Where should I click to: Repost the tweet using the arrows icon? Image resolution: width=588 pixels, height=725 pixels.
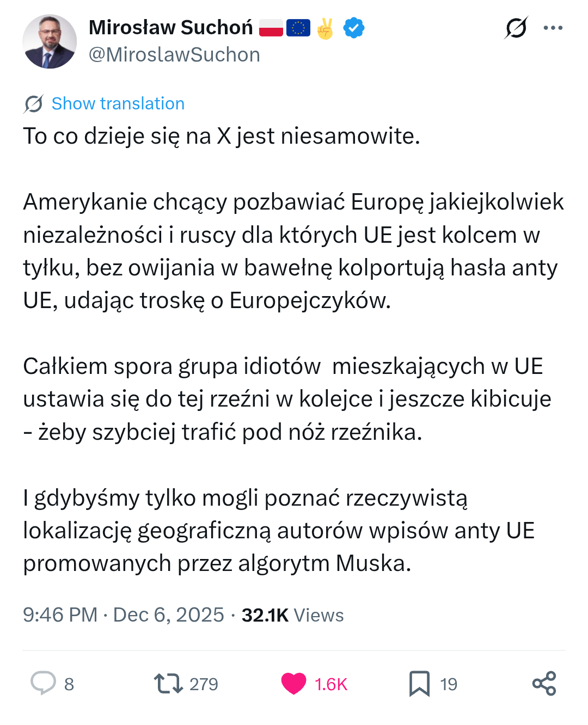click(x=168, y=683)
